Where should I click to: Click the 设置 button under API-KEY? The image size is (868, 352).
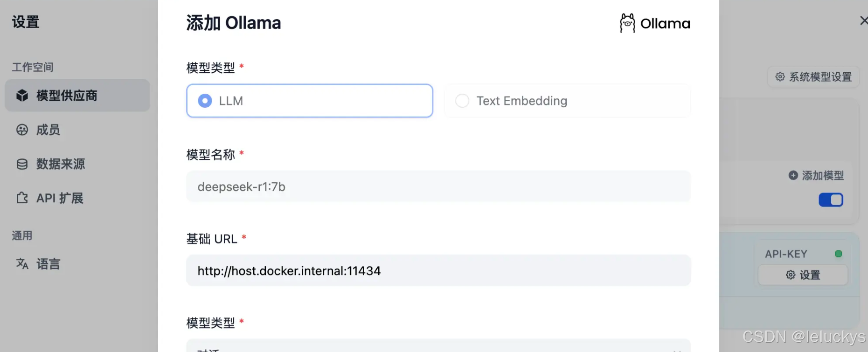click(x=803, y=275)
